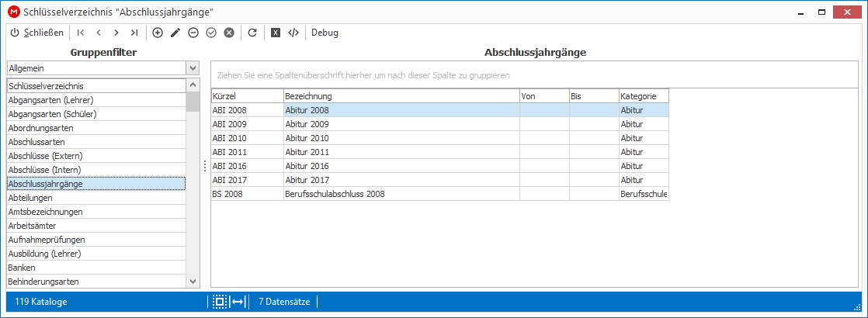Sort by the Bezeichnung column header
The width and height of the screenshot is (868, 318).
coord(401,96)
